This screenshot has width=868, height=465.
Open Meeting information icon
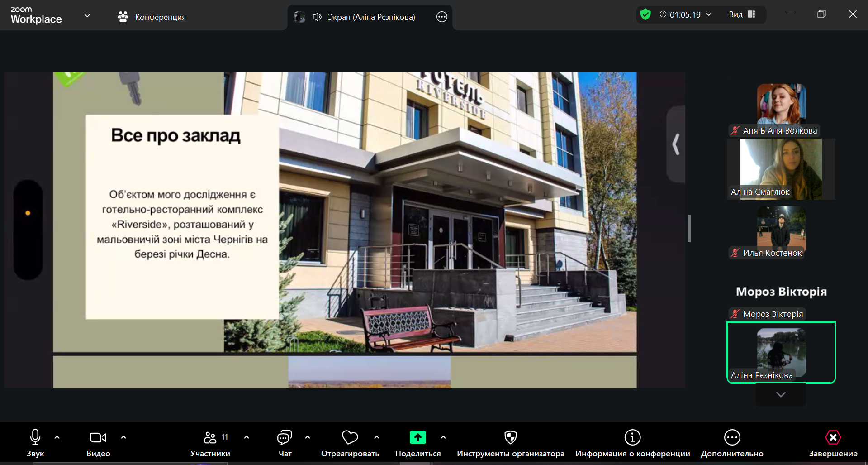click(632, 437)
